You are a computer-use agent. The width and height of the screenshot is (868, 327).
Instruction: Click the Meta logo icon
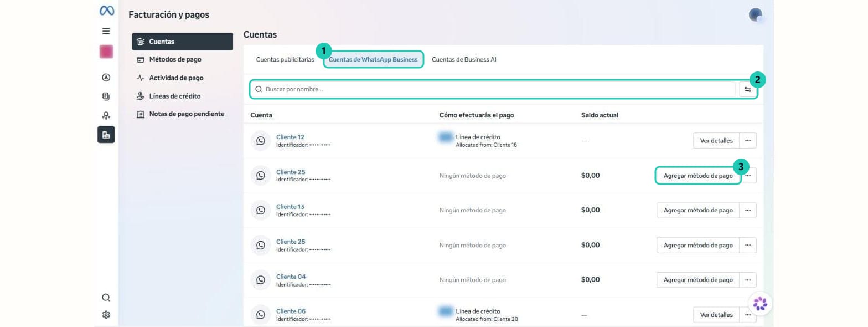coord(106,11)
